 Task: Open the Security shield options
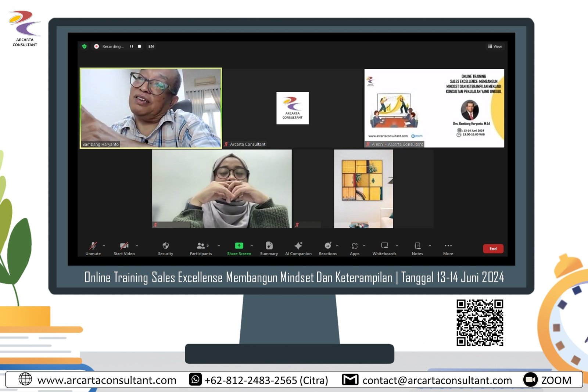tap(165, 248)
